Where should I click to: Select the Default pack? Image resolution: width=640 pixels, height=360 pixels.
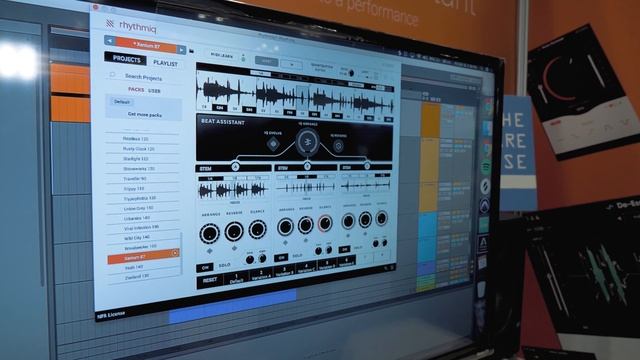[122, 102]
